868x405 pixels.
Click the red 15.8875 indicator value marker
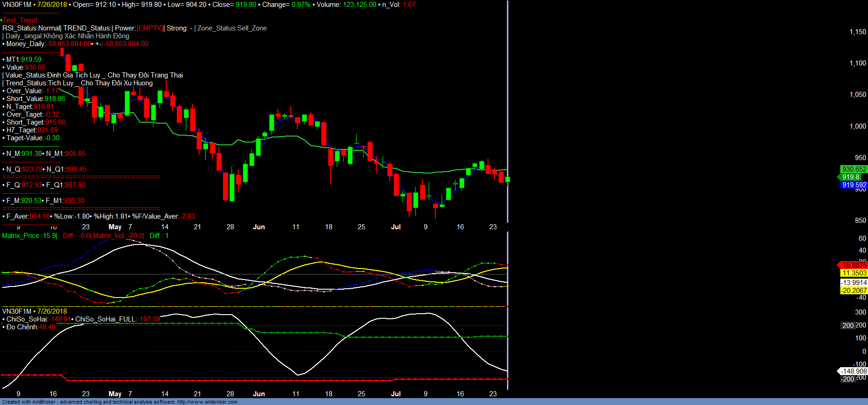[854, 265]
